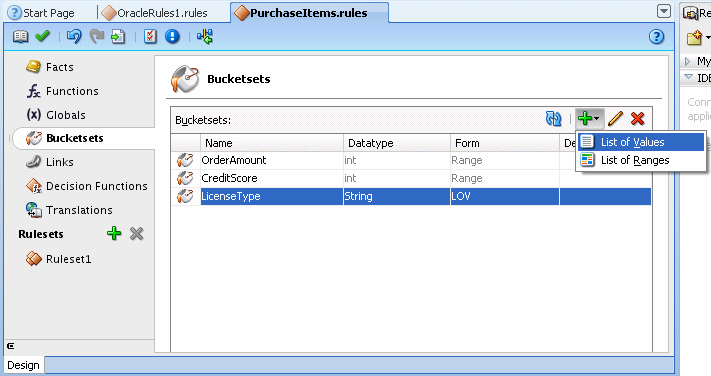711x376 pixels.
Task: Click the gray redo arrow icon
Action: (96, 36)
